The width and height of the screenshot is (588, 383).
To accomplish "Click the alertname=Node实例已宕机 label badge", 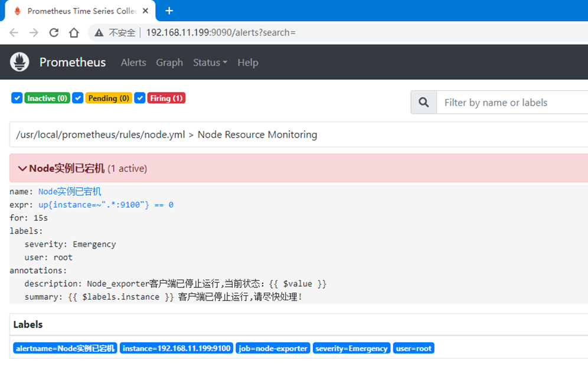I will (x=66, y=348).
